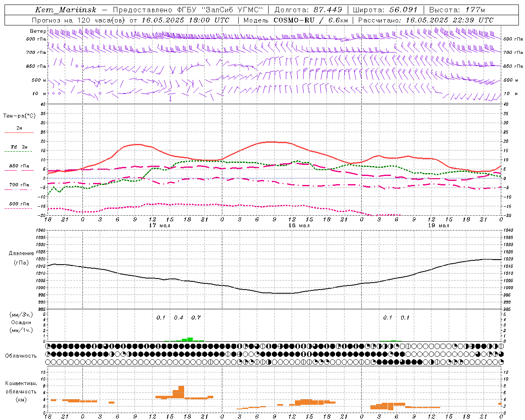Click the elevation text Высота: 177м
This screenshot has width=525, height=420.
click(457, 10)
